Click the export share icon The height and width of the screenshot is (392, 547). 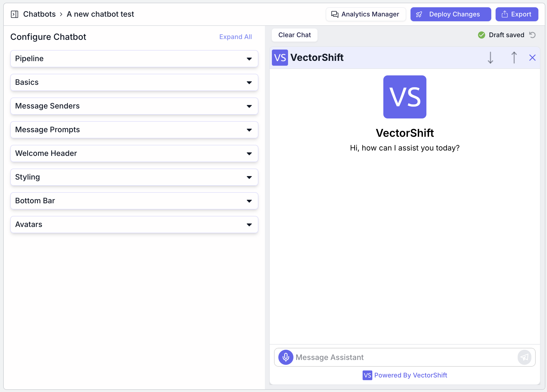(504, 14)
